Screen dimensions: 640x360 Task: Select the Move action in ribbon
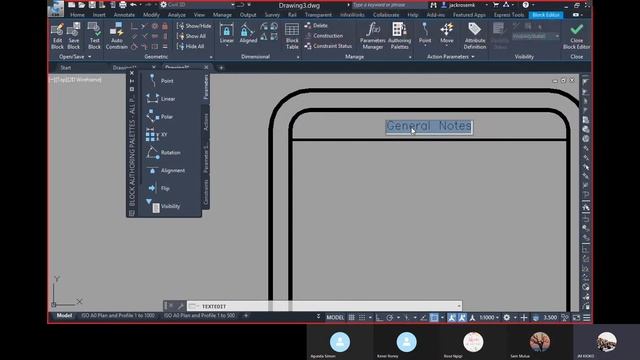[447, 33]
